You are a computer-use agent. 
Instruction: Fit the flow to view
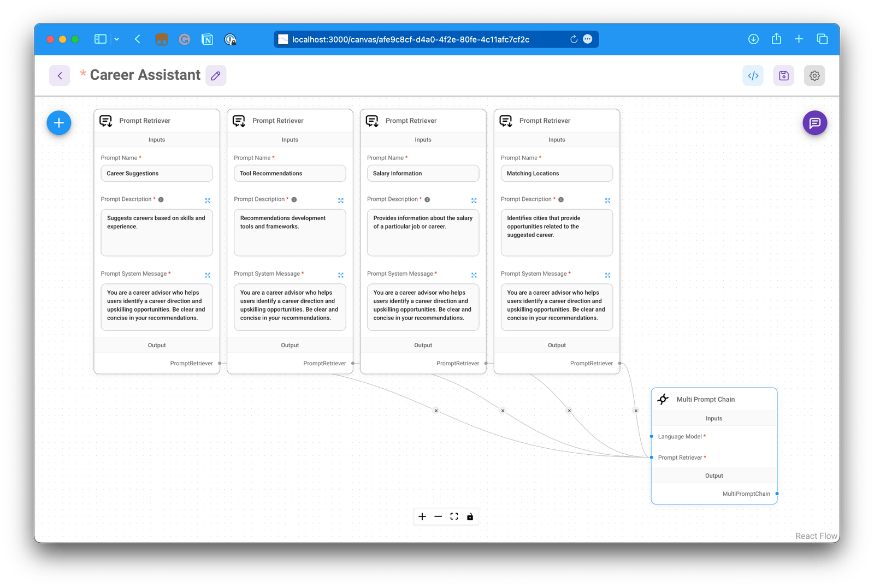point(454,516)
